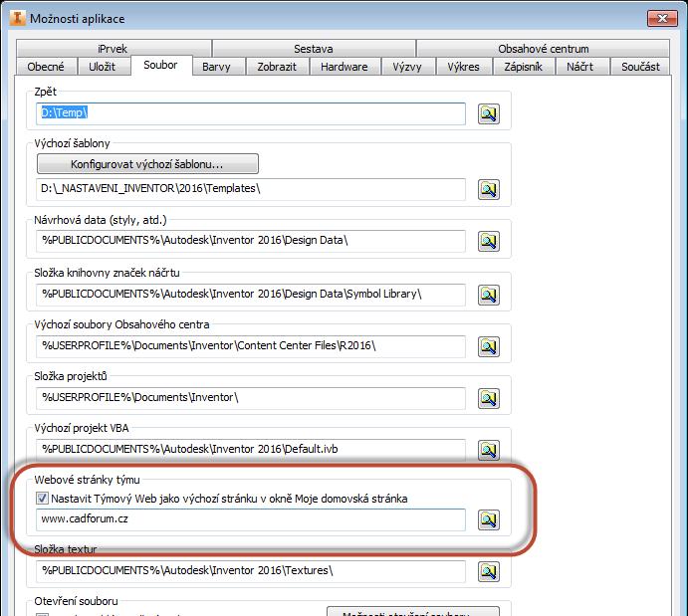Open the iPrvek tab
This screenshot has width=688, height=616.
tap(114, 48)
